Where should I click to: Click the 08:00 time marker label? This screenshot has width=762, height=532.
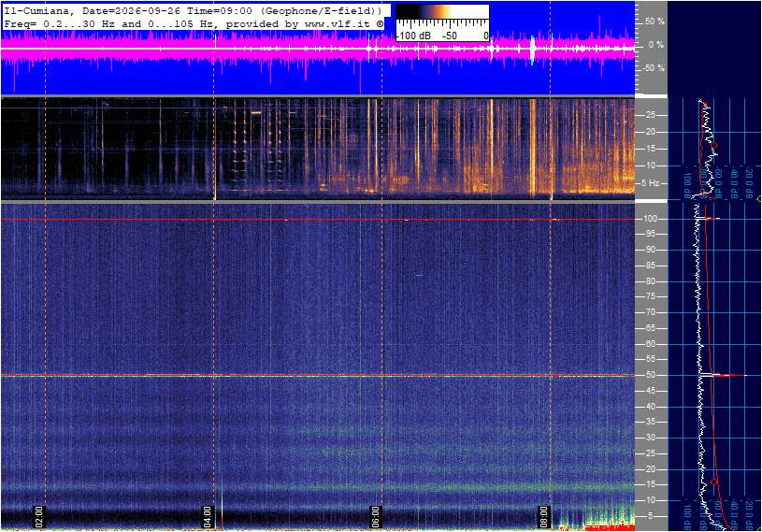coord(543,516)
